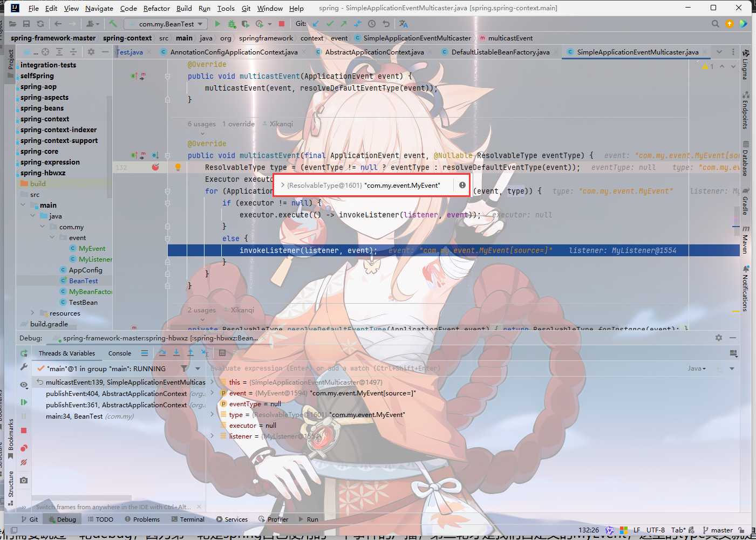Screen dimensions: 756x540
Task: Toggle the Gradle tool window button
Action: (745, 201)
